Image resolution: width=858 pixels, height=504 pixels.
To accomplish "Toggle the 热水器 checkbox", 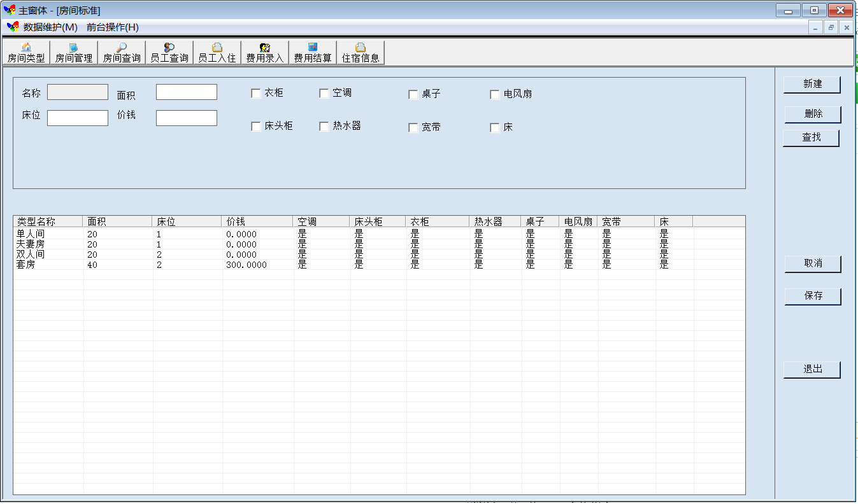I will click(x=324, y=127).
